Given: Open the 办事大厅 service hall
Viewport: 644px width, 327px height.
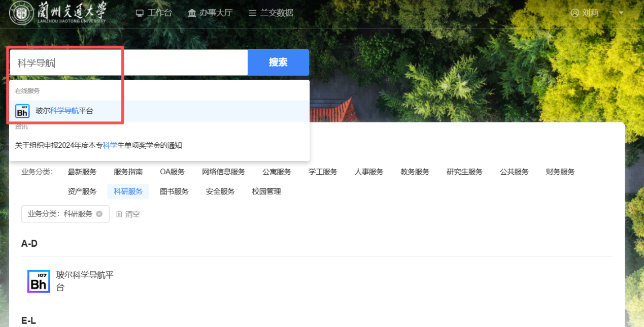Looking at the screenshot, I should (x=210, y=13).
